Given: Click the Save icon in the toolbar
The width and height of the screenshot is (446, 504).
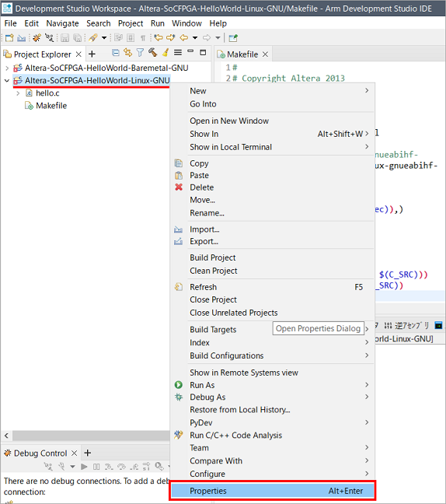Looking at the screenshot, I should pos(64,38).
